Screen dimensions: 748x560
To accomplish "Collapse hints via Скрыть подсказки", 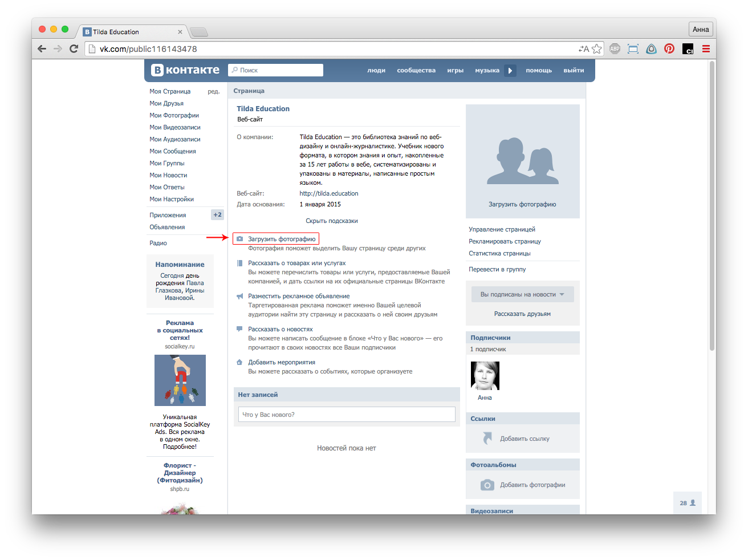I will pyautogui.click(x=331, y=221).
